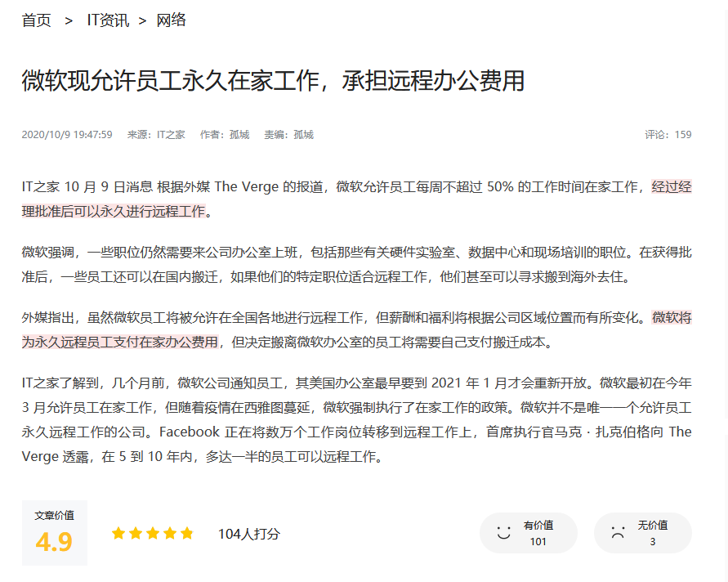This screenshot has width=728, height=582.
Task: Rate the article four stars
Action: (x=170, y=533)
